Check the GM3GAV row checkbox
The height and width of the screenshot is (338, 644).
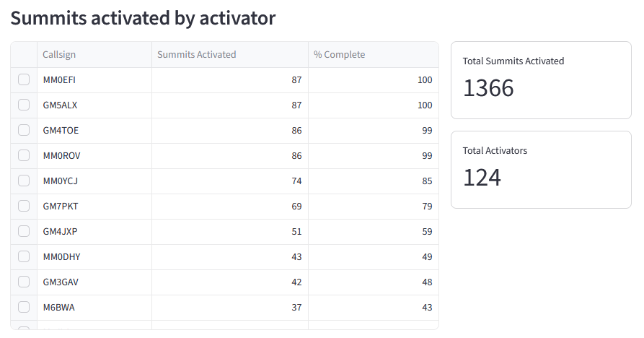point(24,282)
